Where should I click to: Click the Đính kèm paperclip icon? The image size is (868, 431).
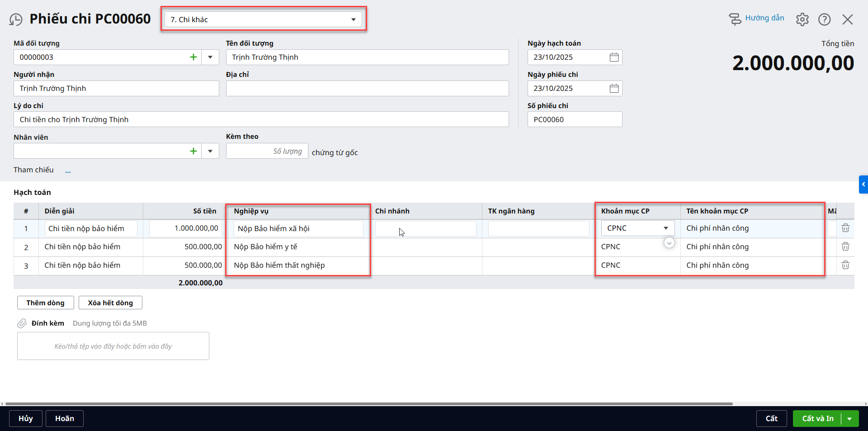coord(22,323)
